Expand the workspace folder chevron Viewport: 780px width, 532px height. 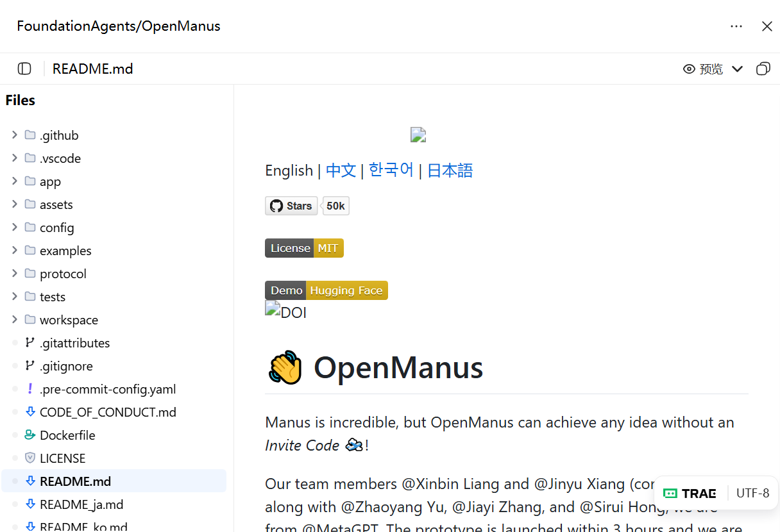[x=15, y=320]
